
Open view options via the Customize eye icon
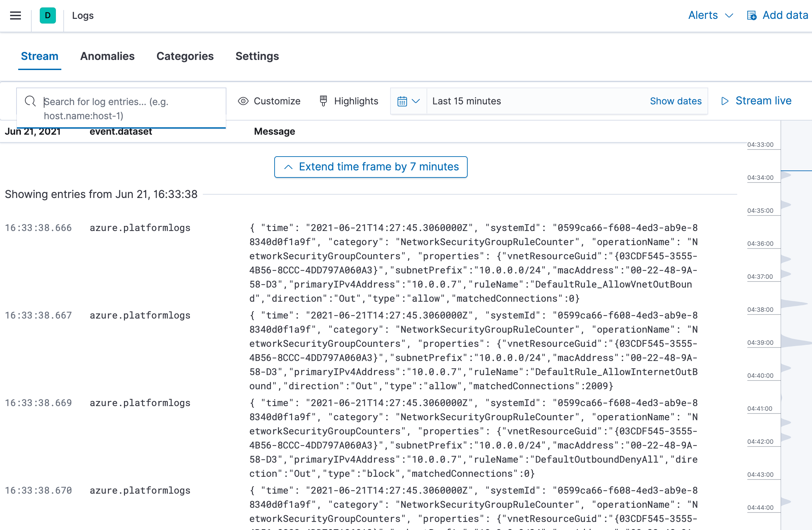tap(243, 101)
